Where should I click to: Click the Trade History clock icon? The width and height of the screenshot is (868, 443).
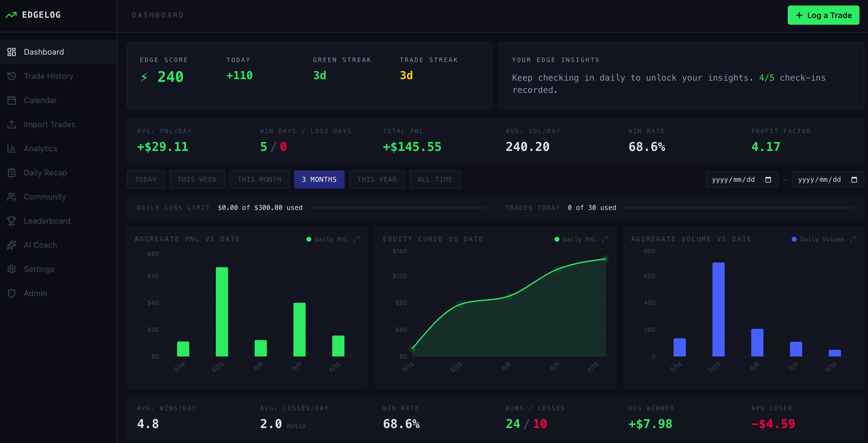click(12, 76)
